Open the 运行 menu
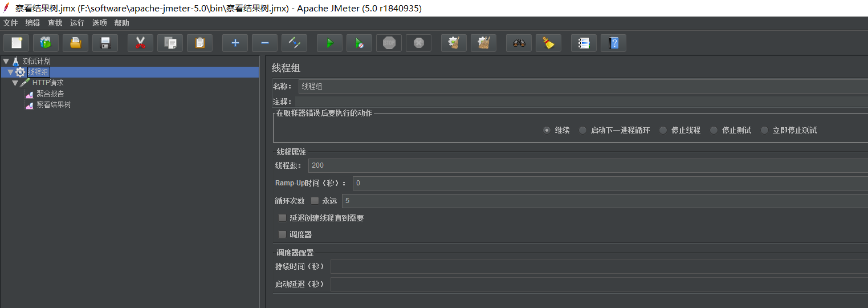Screen dimensions: 868x308 click(x=77, y=23)
